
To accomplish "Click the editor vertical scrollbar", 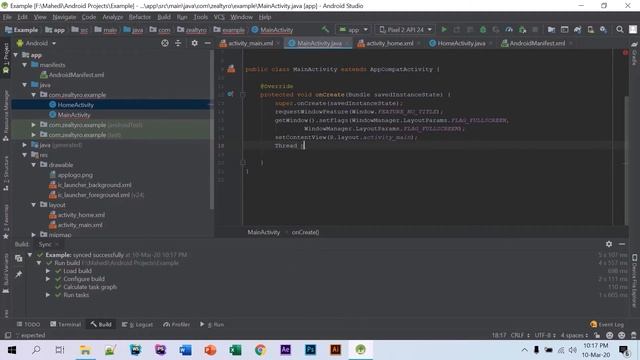I will [627, 159].
